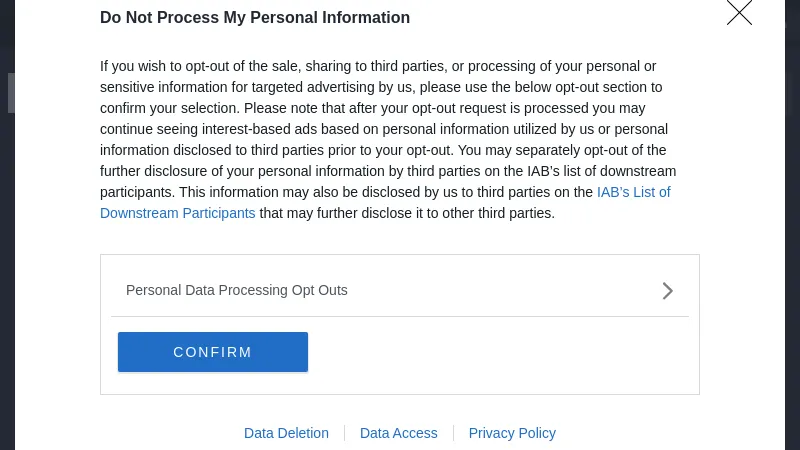Screen dimensions: 800x450
Task: Click empty space right of the CONFIRM button
Action: coord(500,352)
